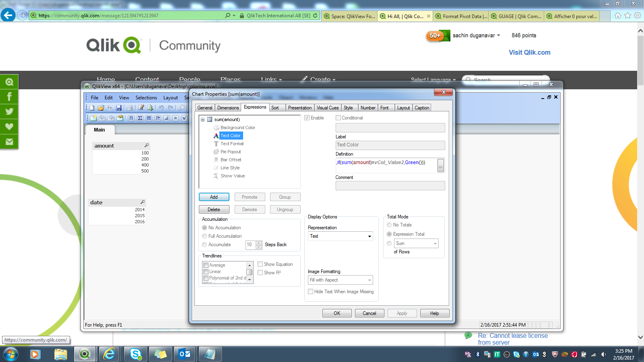The height and width of the screenshot is (362, 644).
Task: Open a file with the folder icon
Action: [x=101, y=108]
